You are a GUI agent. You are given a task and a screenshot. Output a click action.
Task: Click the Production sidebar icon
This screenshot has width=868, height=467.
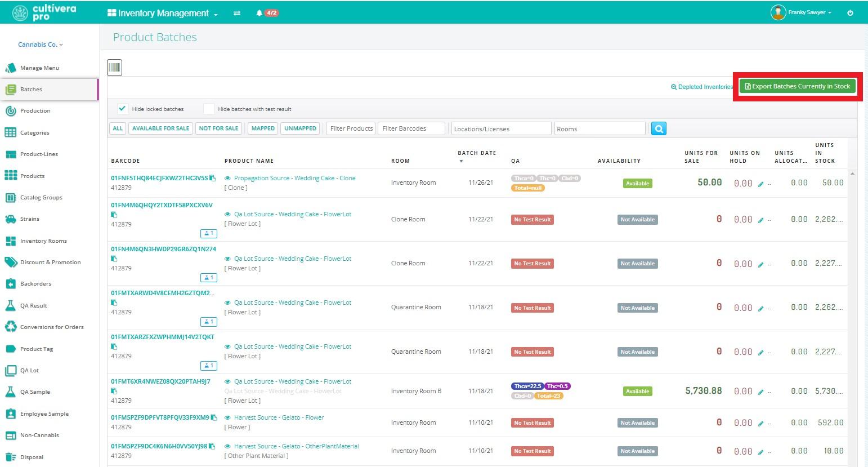pos(10,111)
